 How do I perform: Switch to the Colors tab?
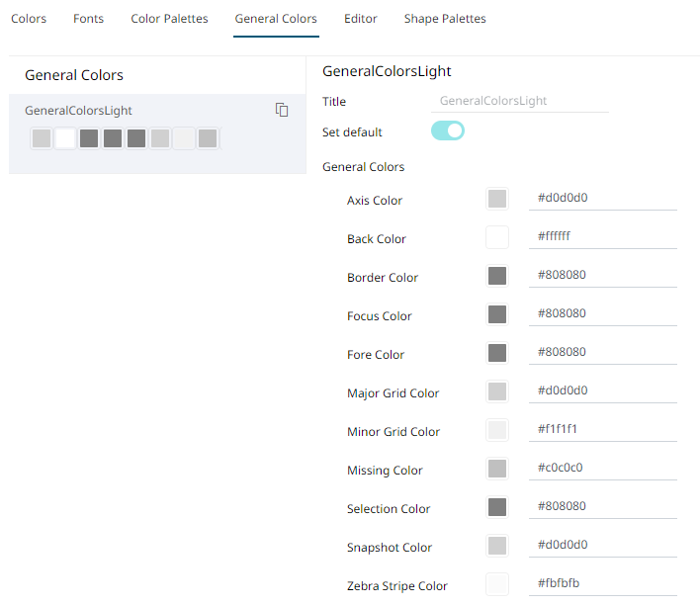click(29, 19)
